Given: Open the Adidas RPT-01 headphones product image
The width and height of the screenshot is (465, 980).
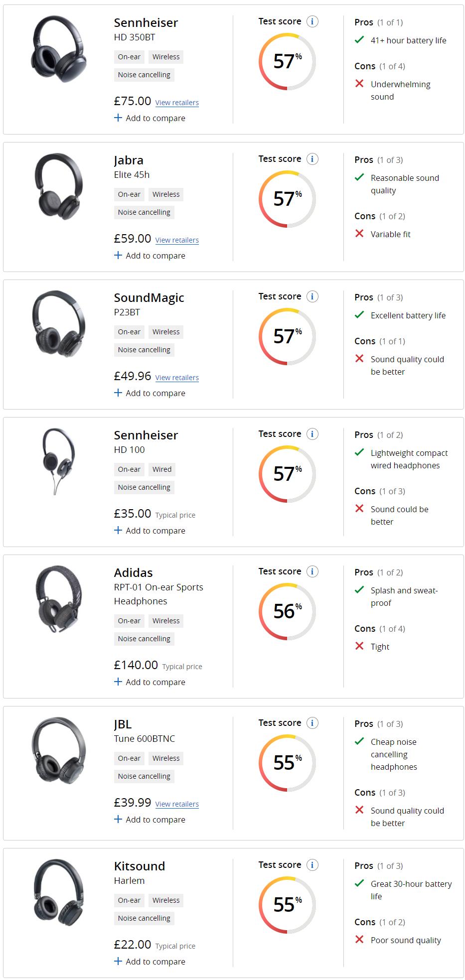Looking at the screenshot, I should (x=59, y=599).
